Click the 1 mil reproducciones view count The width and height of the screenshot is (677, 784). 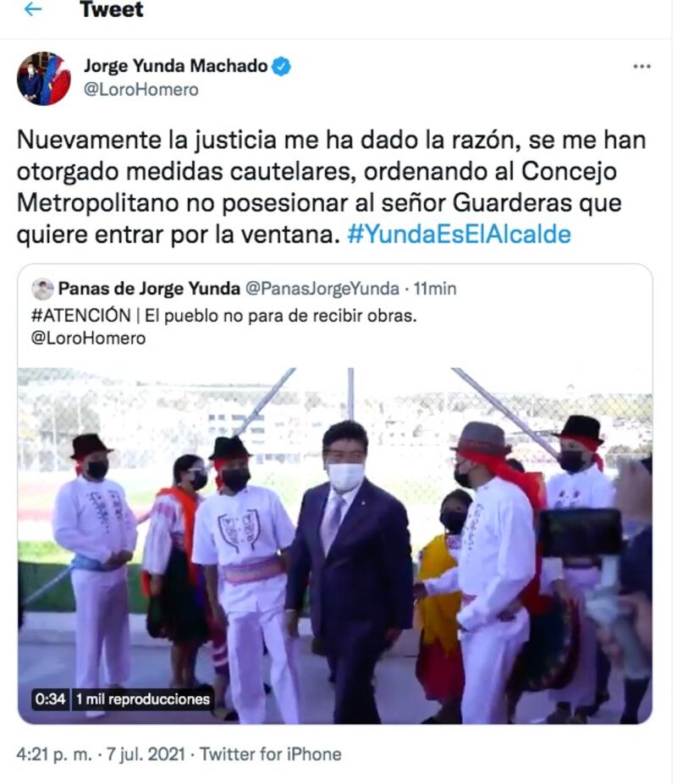(x=143, y=698)
